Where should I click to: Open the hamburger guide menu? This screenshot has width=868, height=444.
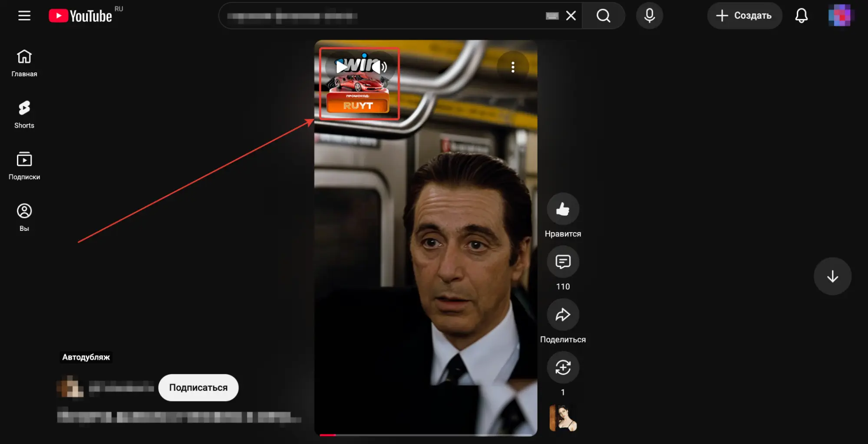(24, 16)
